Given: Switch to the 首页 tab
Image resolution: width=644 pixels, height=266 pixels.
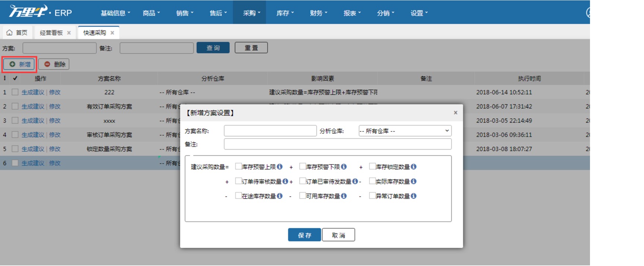Looking at the screenshot, I should click(x=18, y=33).
